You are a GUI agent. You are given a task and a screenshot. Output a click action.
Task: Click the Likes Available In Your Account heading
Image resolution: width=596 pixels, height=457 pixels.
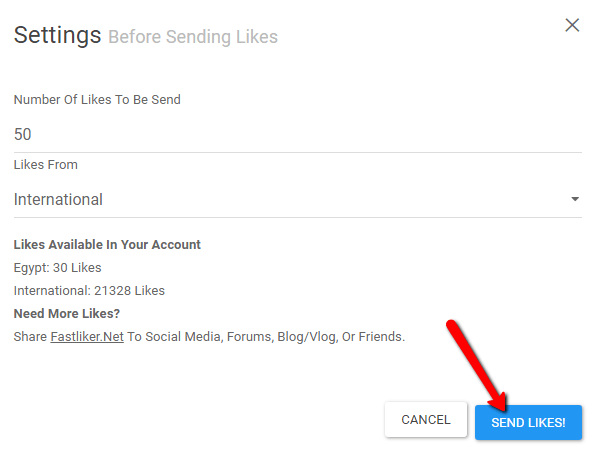pos(107,244)
